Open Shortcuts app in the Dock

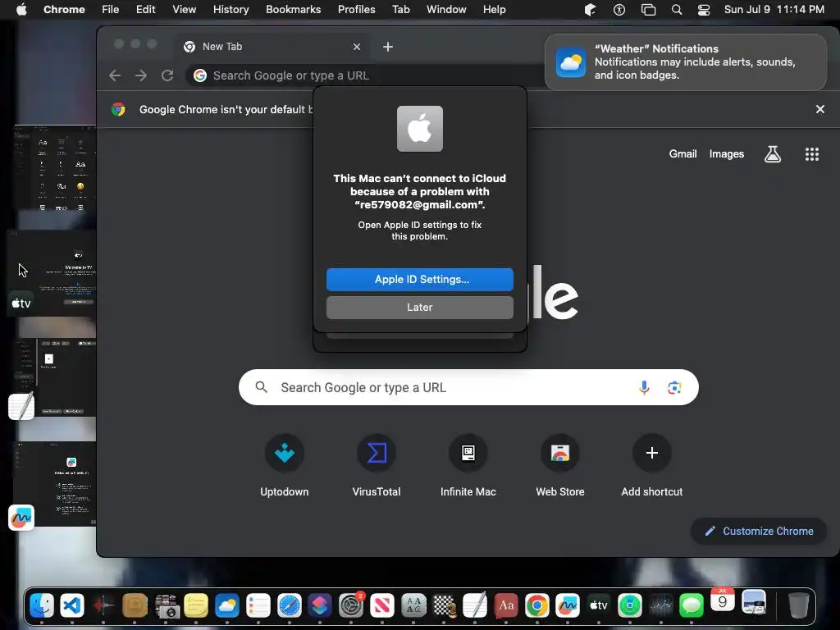click(x=320, y=606)
